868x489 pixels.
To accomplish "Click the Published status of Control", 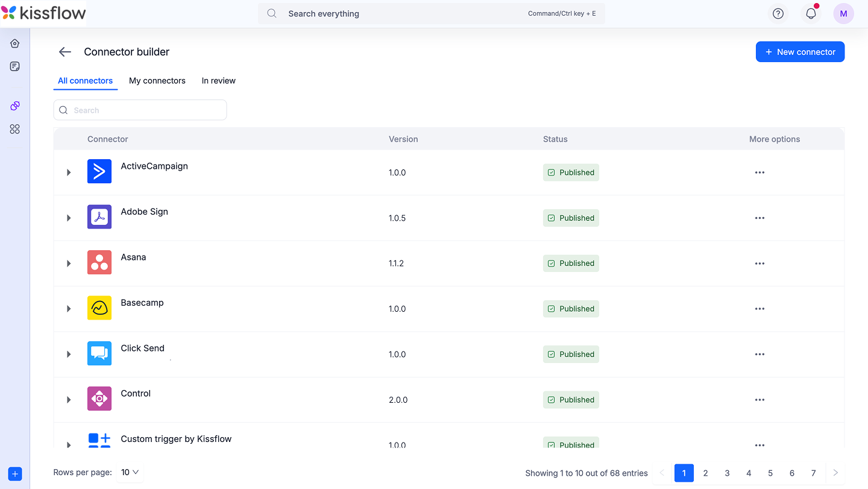I will tap(571, 400).
